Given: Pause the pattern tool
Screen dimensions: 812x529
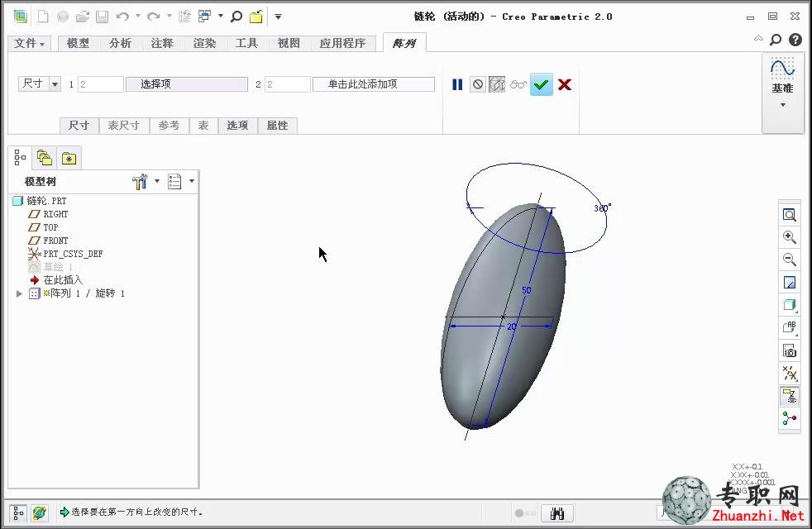Looking at the screenshot, I should point(457,84).
